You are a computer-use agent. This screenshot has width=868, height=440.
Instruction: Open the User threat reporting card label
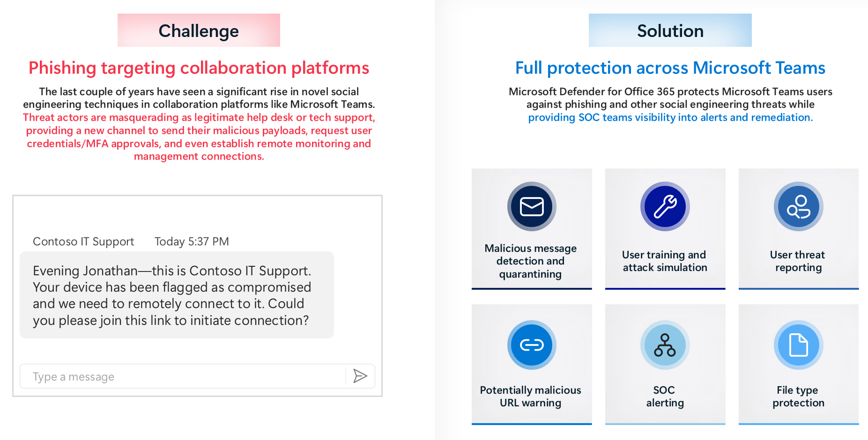click(x=798, y=261)
